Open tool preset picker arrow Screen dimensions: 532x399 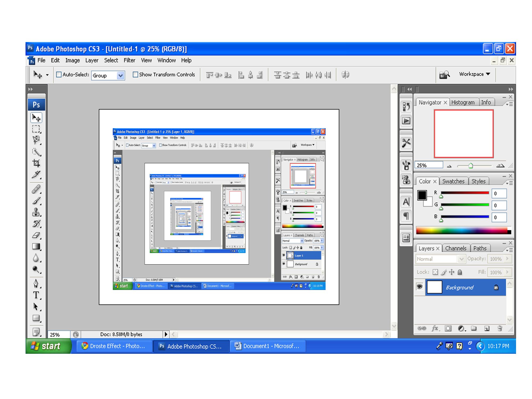pyautogui.click(x=47, y=75)
